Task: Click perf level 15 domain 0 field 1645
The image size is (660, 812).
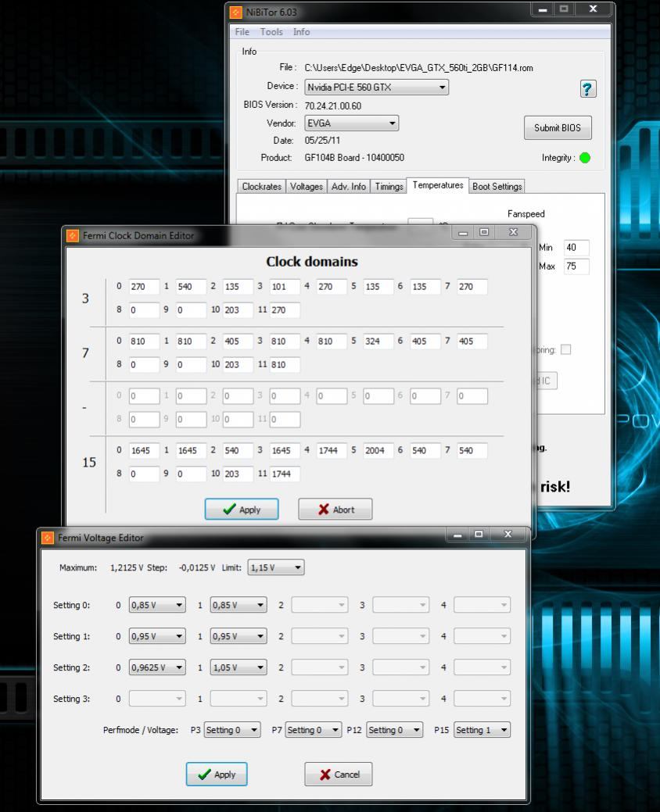Action: point(144,450)
